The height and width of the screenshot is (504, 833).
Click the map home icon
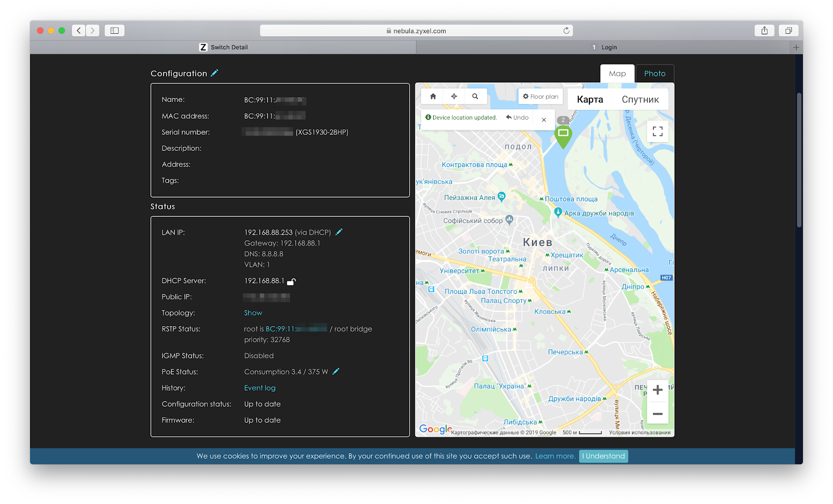[433, 96]
